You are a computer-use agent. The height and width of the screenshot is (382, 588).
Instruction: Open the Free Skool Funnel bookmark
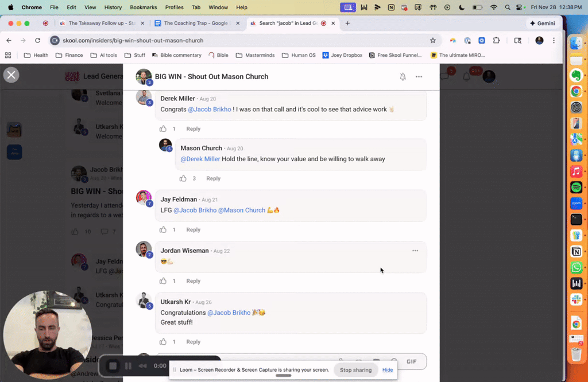[396, 56]
